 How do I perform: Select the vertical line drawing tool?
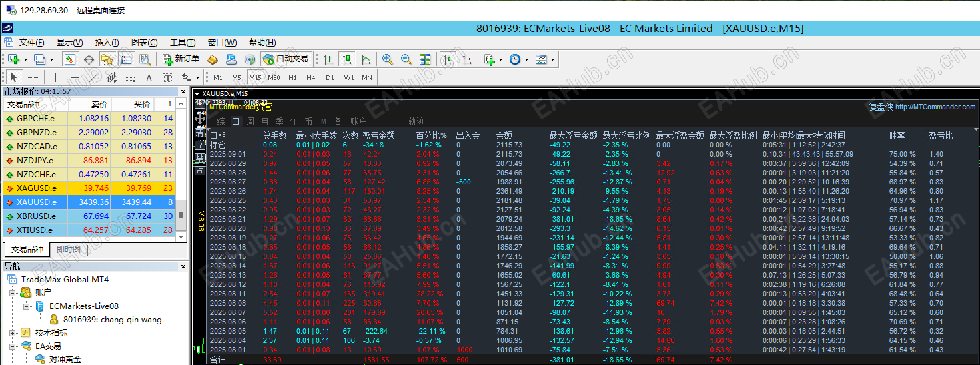(x=55, y=77)
